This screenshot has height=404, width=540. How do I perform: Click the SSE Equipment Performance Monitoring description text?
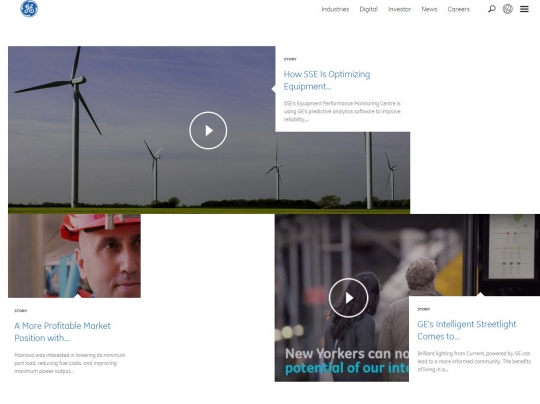tap(342, 111)
